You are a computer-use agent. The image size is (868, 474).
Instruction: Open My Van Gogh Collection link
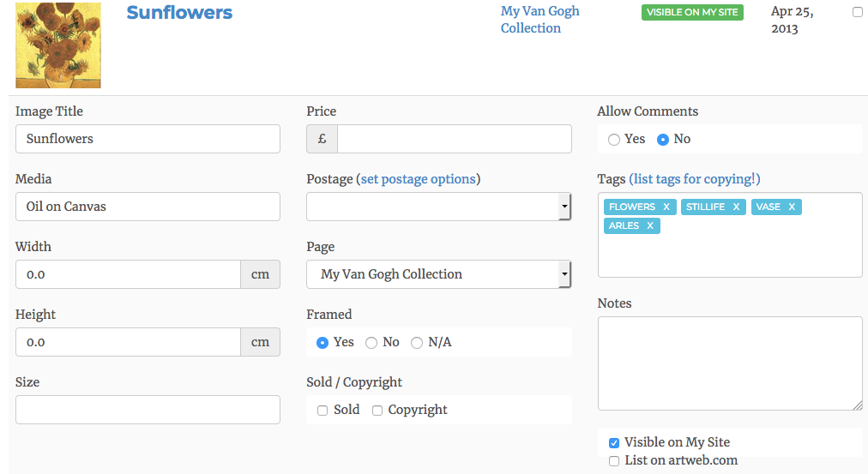(539, 20)
